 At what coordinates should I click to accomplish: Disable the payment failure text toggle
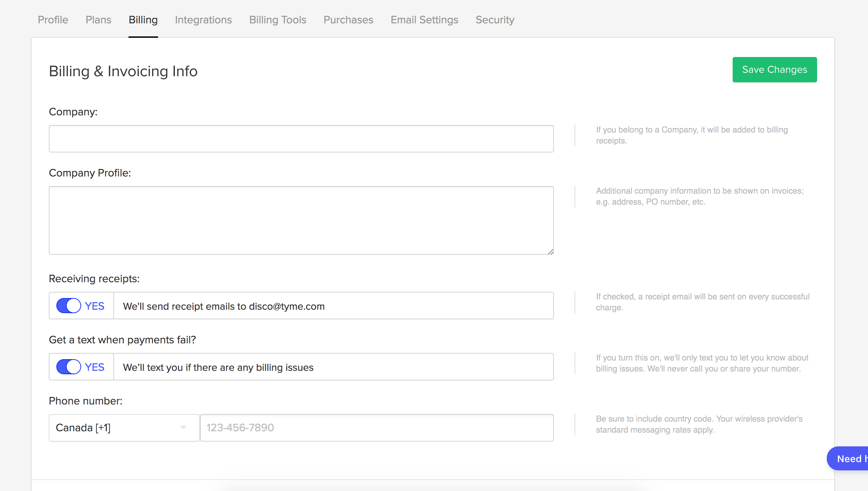tap(69, 367)
